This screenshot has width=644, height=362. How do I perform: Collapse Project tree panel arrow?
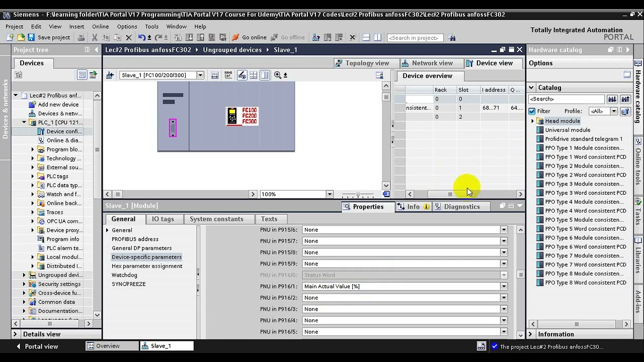point(96,50)
